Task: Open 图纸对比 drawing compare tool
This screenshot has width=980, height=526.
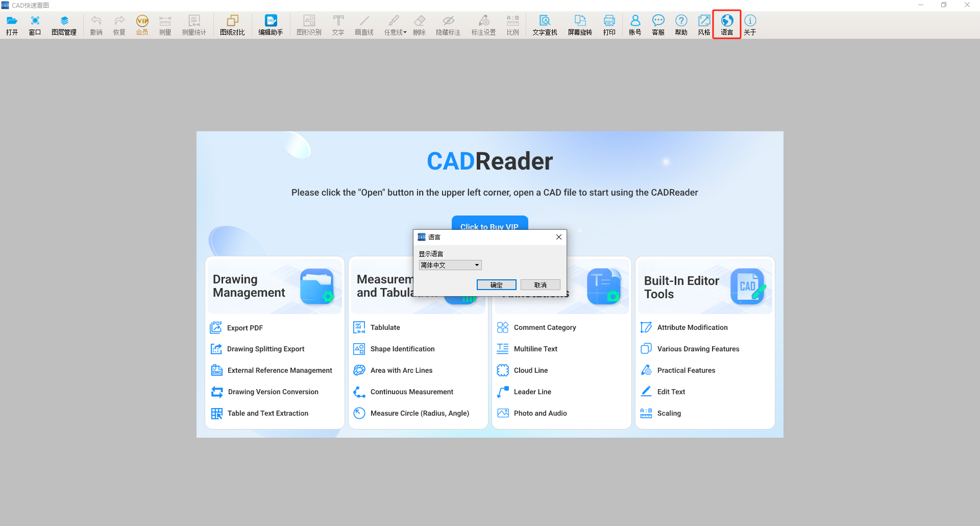Action: point(232,25)
